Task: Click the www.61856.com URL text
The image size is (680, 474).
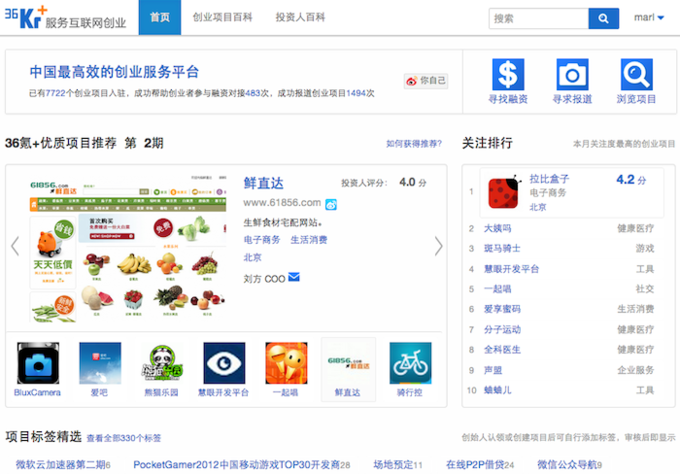Action: [x=282, y=203]
